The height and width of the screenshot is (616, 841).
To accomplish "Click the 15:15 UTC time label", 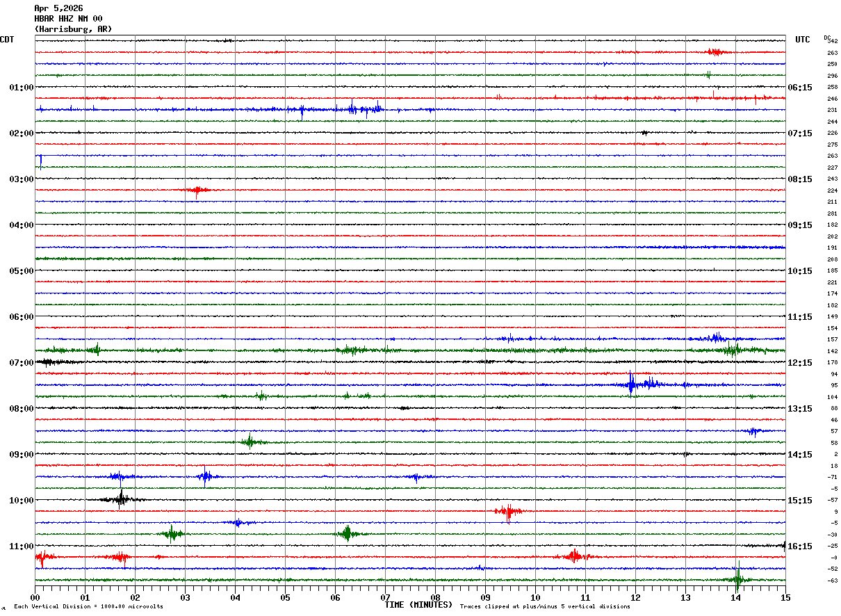I will coord(801,501).
